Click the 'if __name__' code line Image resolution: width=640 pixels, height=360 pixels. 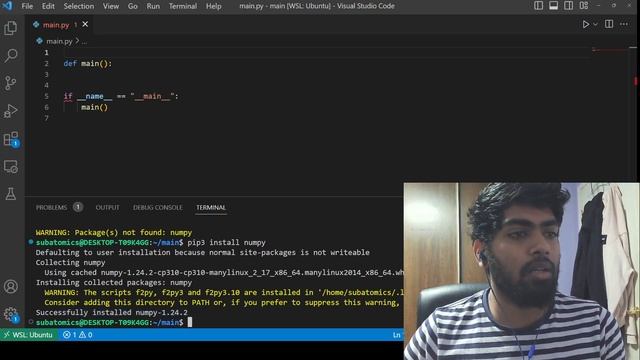click(121, 96)
